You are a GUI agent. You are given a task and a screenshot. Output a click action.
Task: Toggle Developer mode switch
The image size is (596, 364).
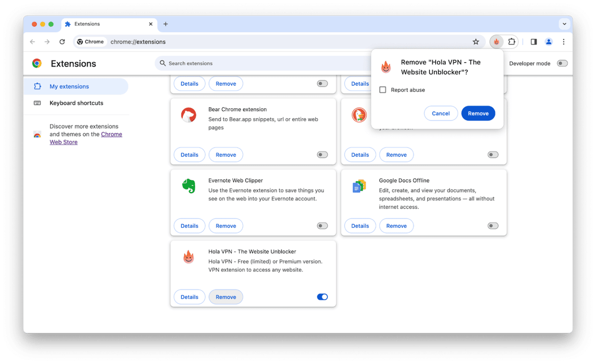562,63
